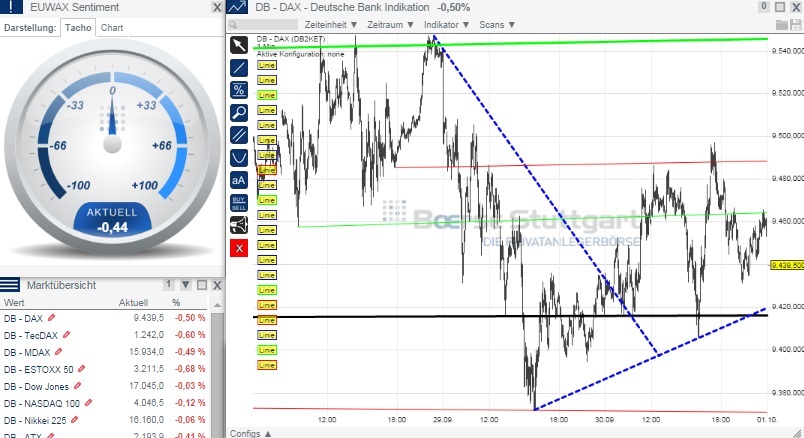Open the Zeitraum dropdown
The height and width of the screenshot is (438, 804).
click(x=390, y=25)
